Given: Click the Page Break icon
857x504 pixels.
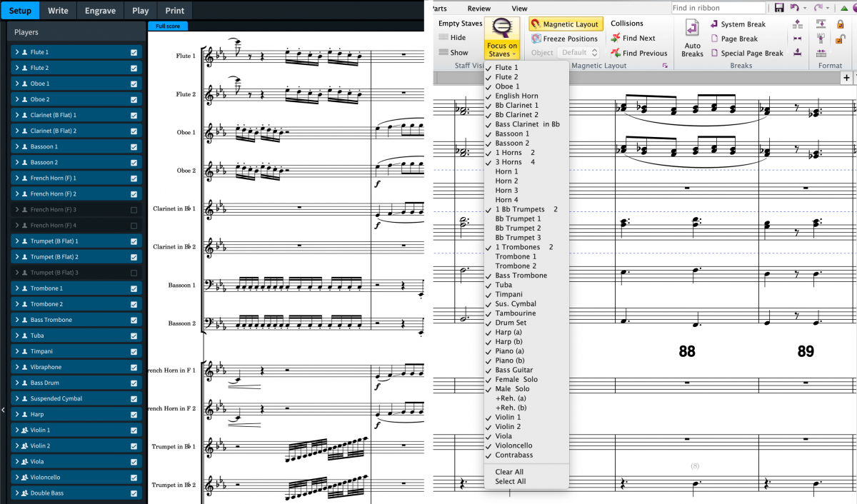Looking at the screenshot, I should [714, 39].
